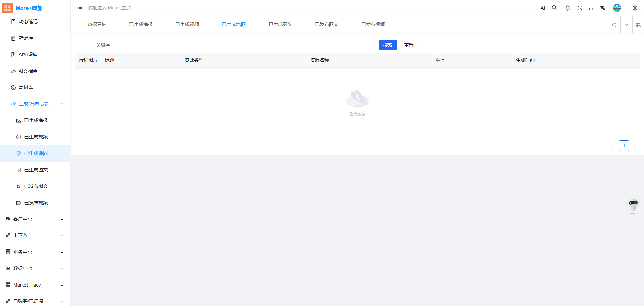This screenshot has width=644, height=306.
Task: Collapse the sidebar with the menu fold icon
Action: [x=79, y=8]
